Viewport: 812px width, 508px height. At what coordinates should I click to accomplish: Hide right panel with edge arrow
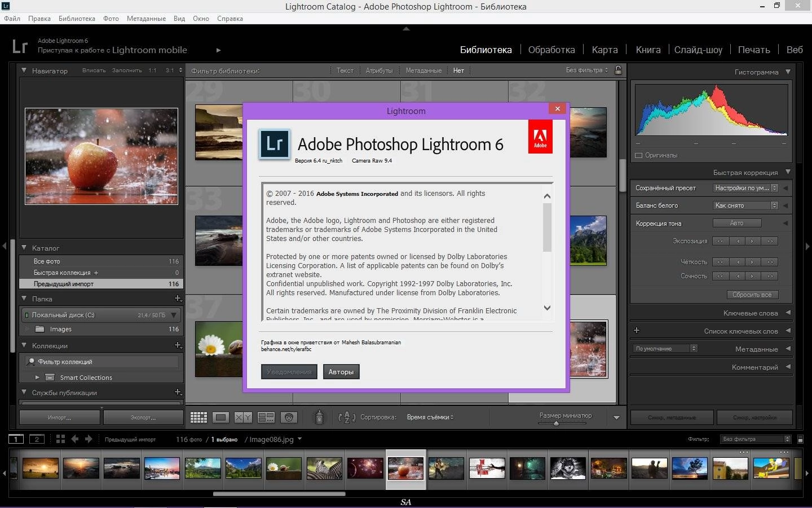(x=807, y=246)
